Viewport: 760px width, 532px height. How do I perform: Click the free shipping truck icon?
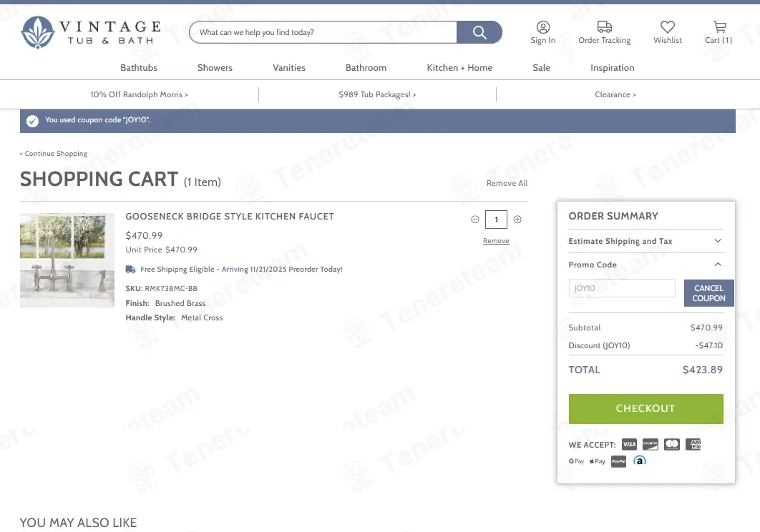tap(130, 270)
